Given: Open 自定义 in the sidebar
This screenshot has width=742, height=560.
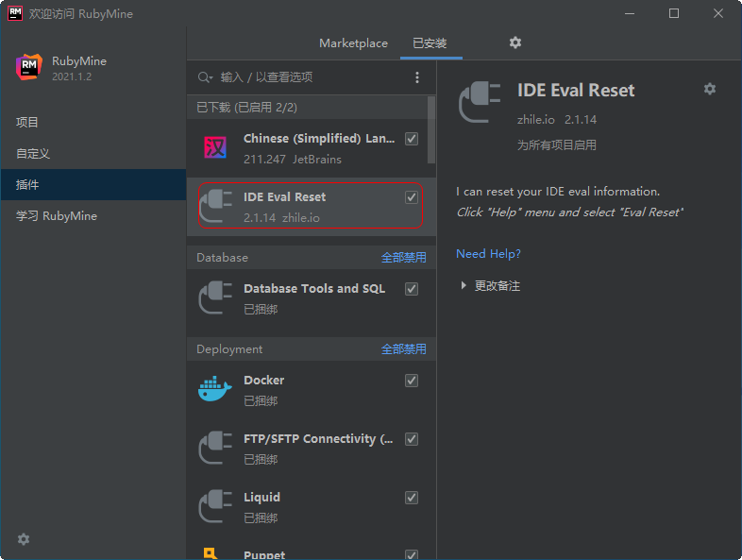Looking at the screenshot, I should (93, 153).
